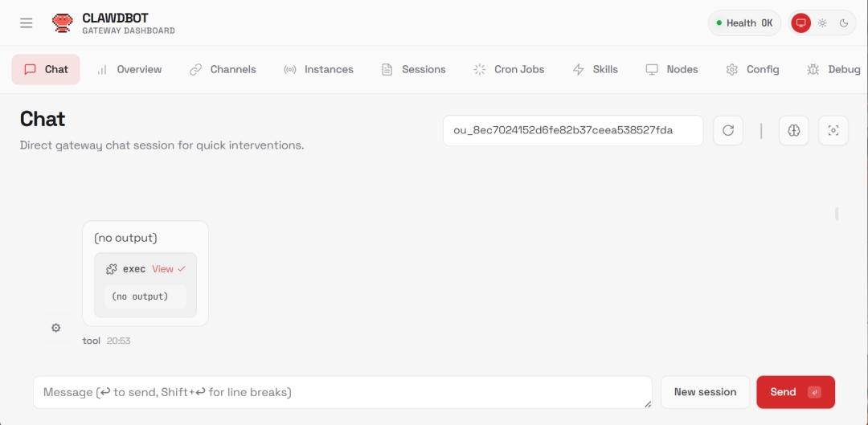868x425 pixels.
Task: Click the exec puzzle piece icon
Action: click(112, 269)
